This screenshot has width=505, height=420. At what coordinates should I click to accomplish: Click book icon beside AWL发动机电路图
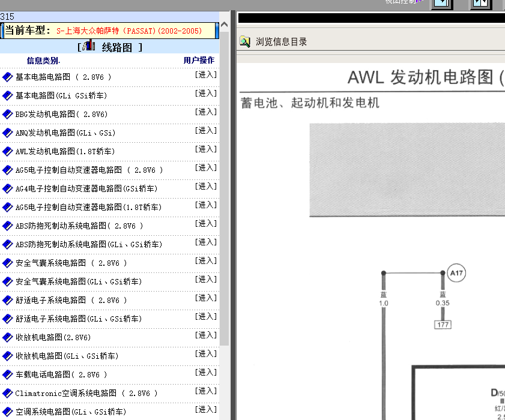pyautogui.click(x=7, y=152)
